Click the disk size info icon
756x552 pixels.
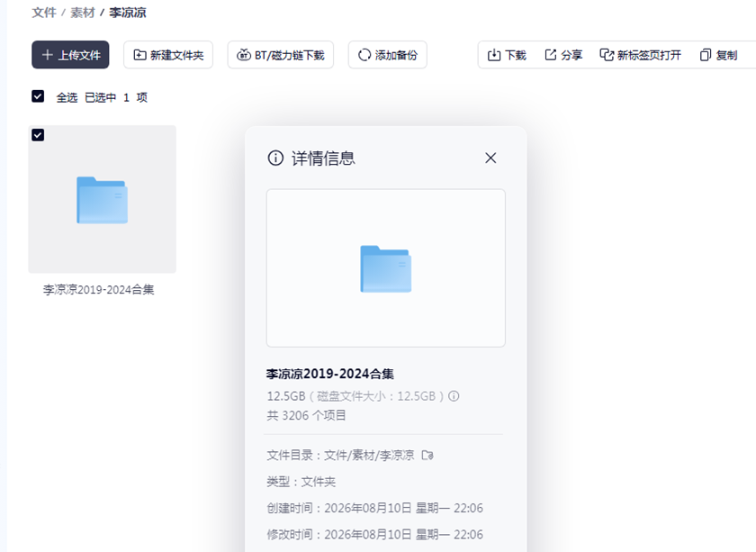tap(454, 396)
